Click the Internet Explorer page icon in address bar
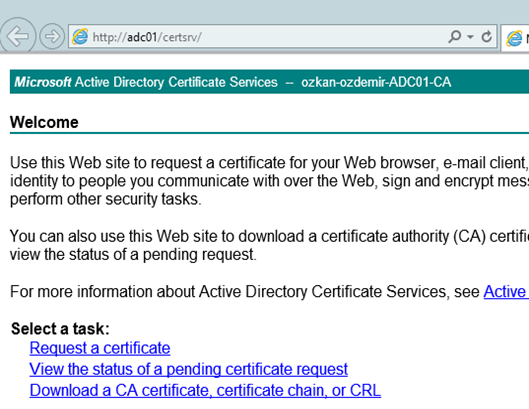The width and height of the screenshot is (529, 409). point(80,36)
